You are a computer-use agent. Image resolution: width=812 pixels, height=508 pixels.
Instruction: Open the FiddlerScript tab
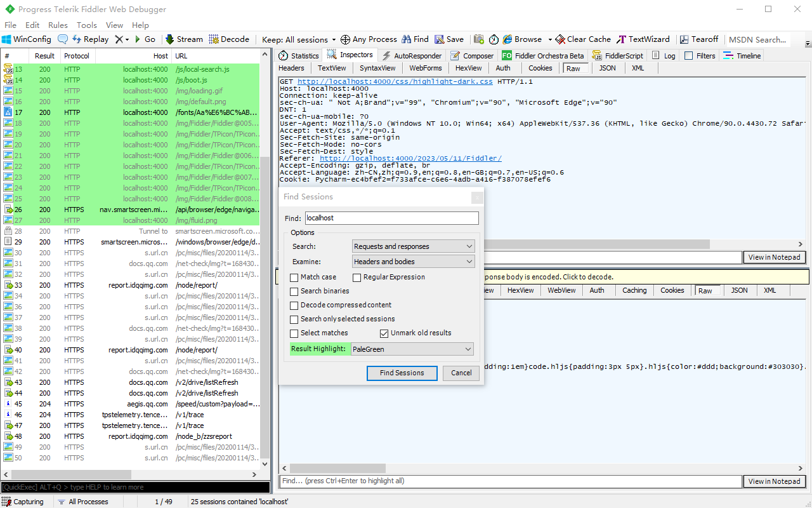[x=618, y=56]
